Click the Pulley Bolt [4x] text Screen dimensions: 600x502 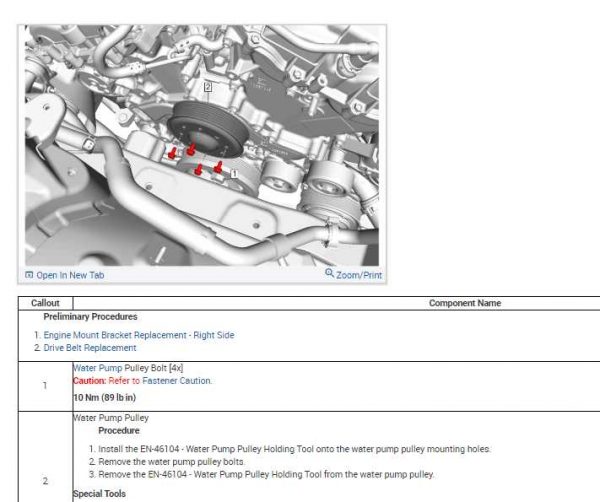(154, 368)
